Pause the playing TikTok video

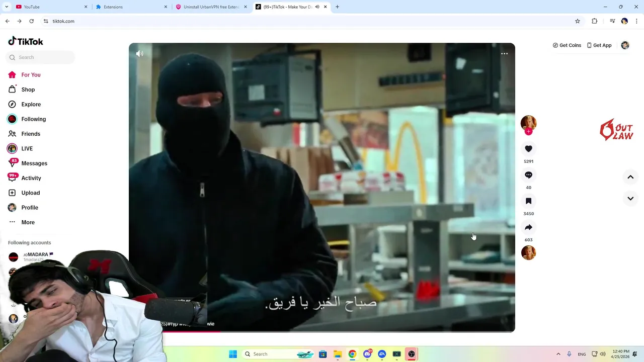pos(322,187)
